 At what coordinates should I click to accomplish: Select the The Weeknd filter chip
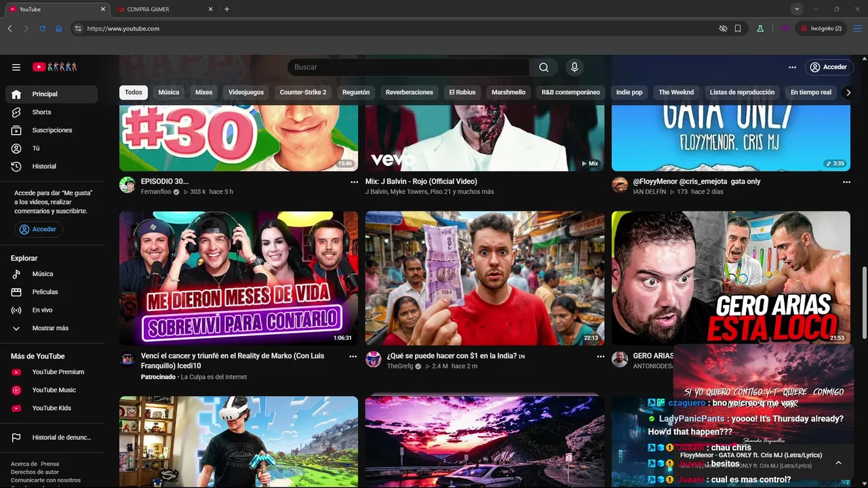pos(676,92)
